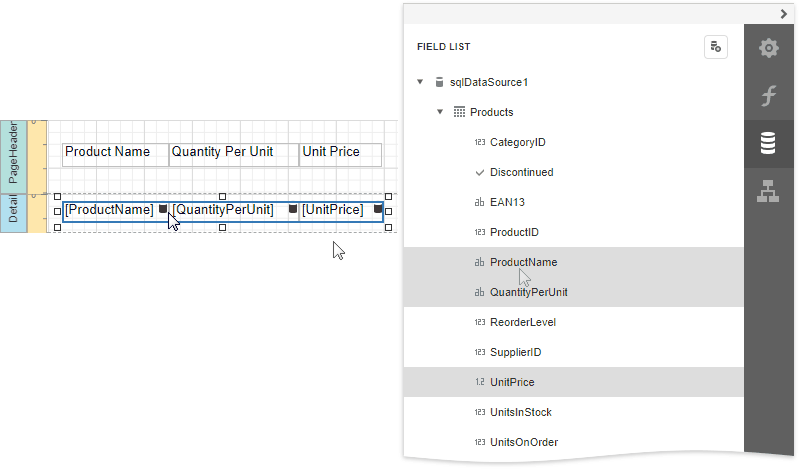Open the Expressions function panel

click(768, 96)
